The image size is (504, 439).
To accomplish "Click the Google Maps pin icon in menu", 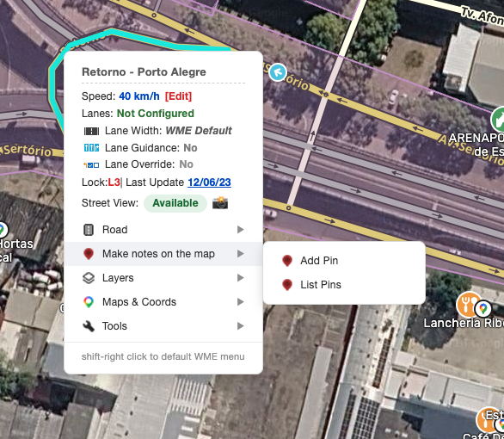I will pos(89,302).
